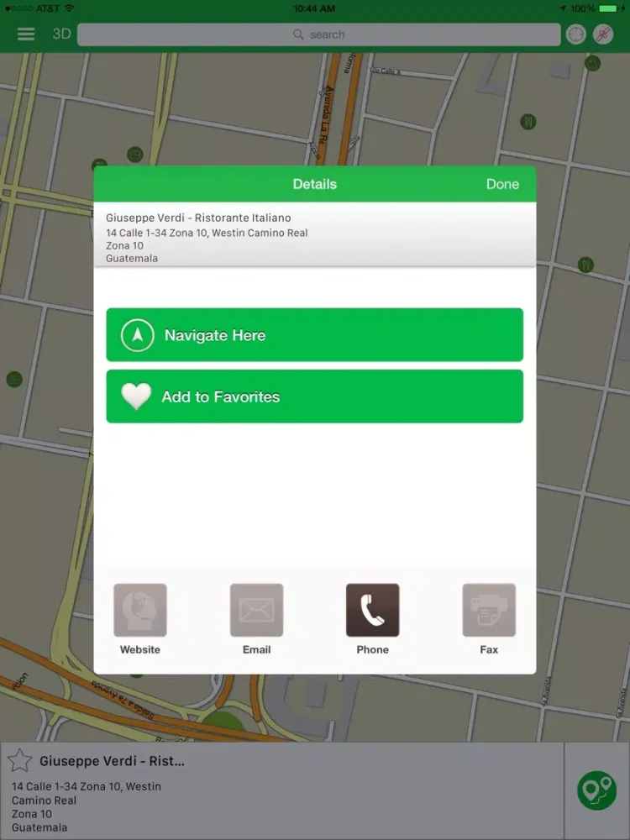Open the hamburger menu icon
Screen dimensions: 630x840
click(26, 34)
